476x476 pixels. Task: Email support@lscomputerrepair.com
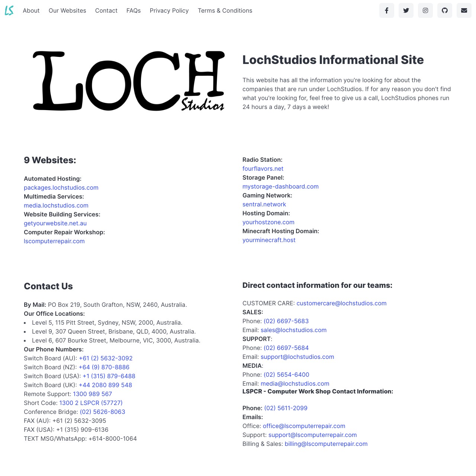click(312, 435)
